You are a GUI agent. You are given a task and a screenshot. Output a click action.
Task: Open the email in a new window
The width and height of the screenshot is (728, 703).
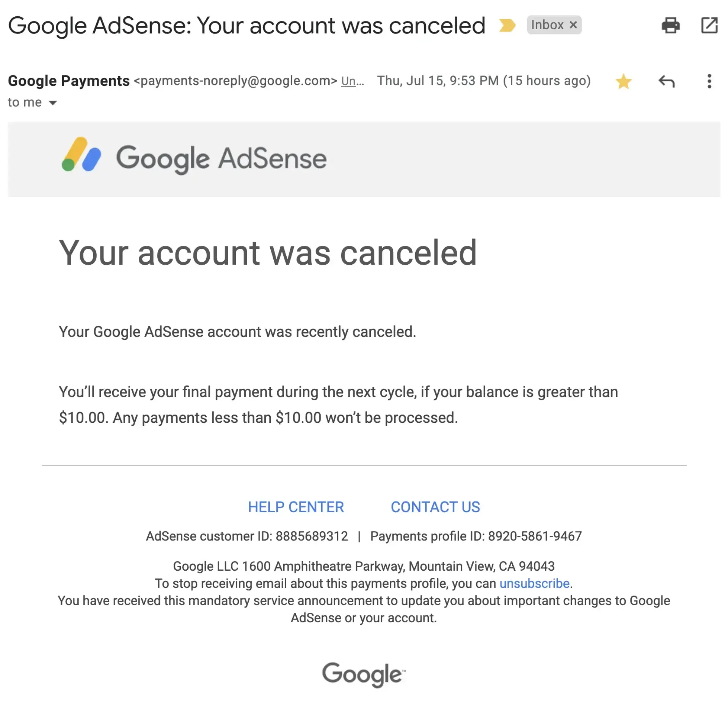710,26
